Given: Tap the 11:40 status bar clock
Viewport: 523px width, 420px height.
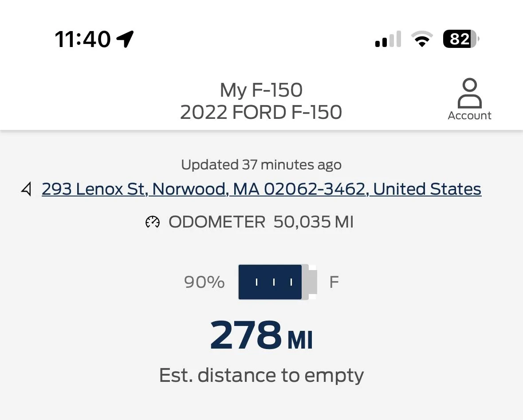Looking at the screenshot, I should tap(83, 39).
